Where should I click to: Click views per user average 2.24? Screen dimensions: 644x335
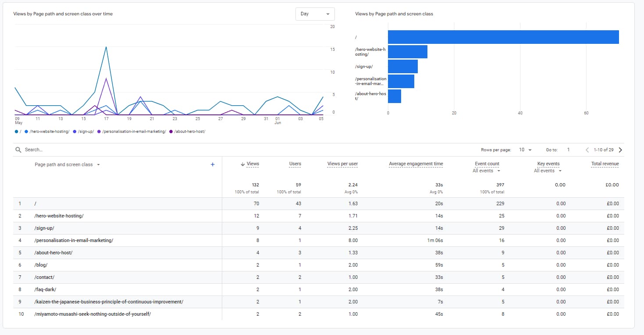click(353, 185)
